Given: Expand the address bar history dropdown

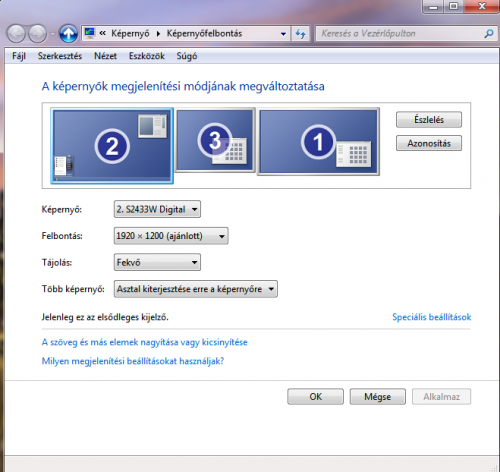Looking at the screenshot, I should [x=283, y=34].
